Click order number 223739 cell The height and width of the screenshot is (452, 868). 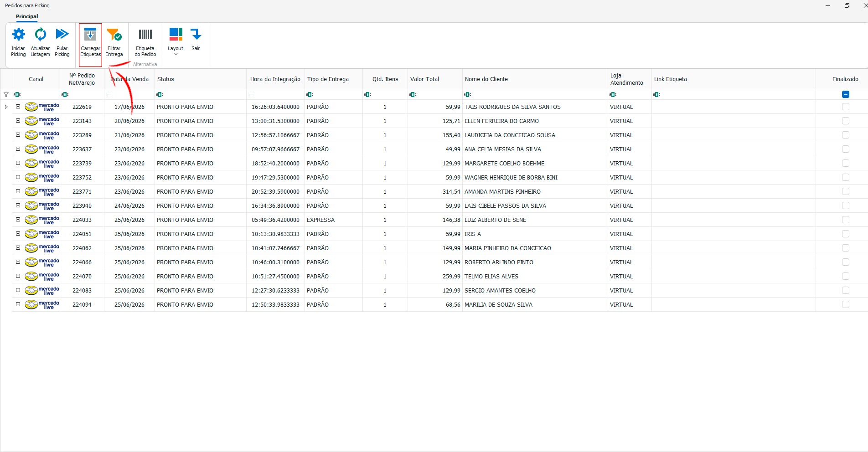(82, 163)
